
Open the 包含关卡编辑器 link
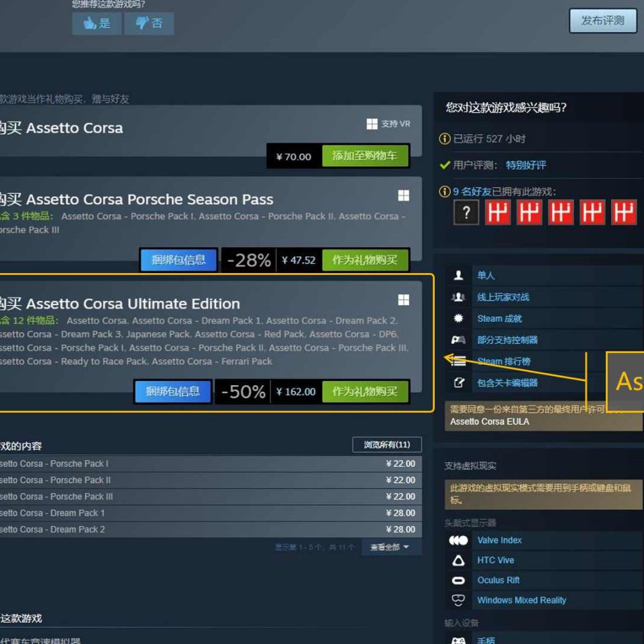coord(507,383)
